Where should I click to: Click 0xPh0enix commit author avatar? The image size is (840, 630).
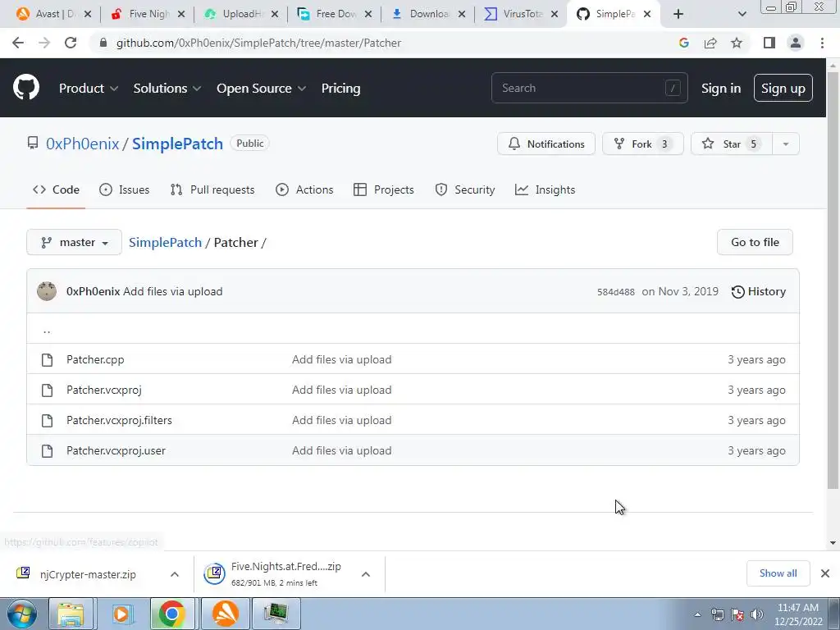pos(47,291)
